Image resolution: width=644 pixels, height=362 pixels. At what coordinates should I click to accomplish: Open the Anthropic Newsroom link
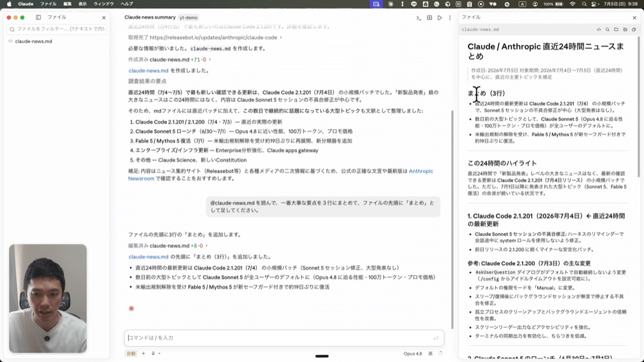click(281, 175)
